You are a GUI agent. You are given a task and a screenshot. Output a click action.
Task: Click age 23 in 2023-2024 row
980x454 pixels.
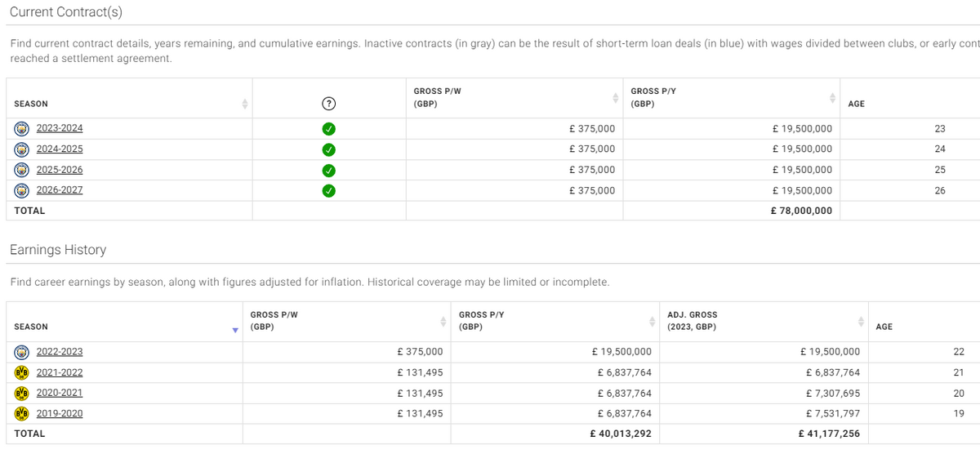939,128
